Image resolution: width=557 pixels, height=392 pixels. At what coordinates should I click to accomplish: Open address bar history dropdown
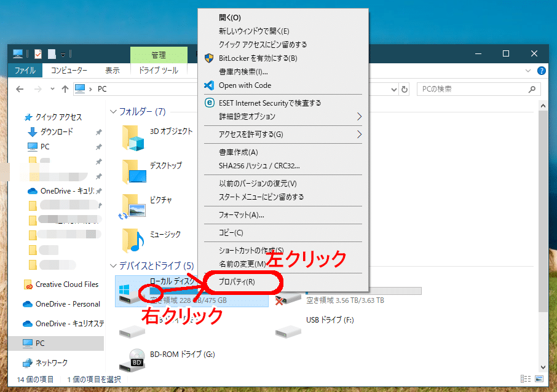point(394,90)
